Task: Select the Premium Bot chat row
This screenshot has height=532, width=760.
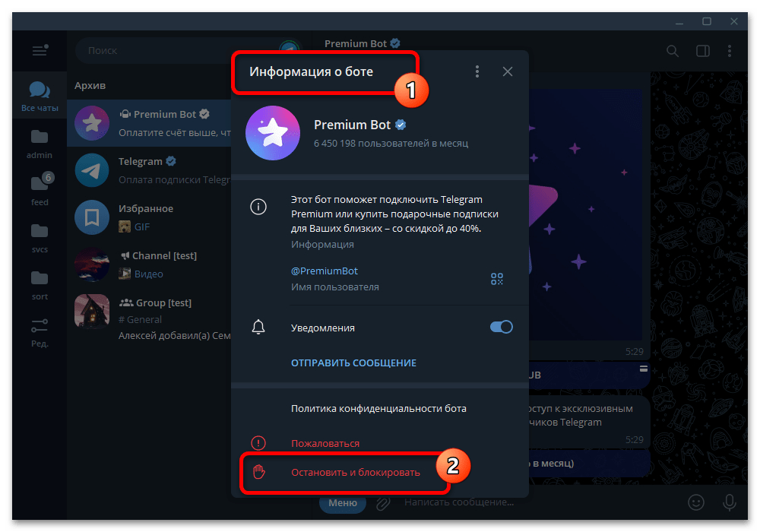Action: coord(149,123)
